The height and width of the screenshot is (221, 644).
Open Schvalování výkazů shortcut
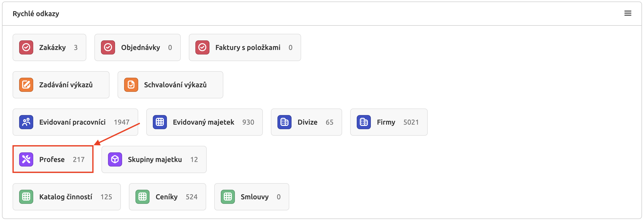tap(175, 85)
